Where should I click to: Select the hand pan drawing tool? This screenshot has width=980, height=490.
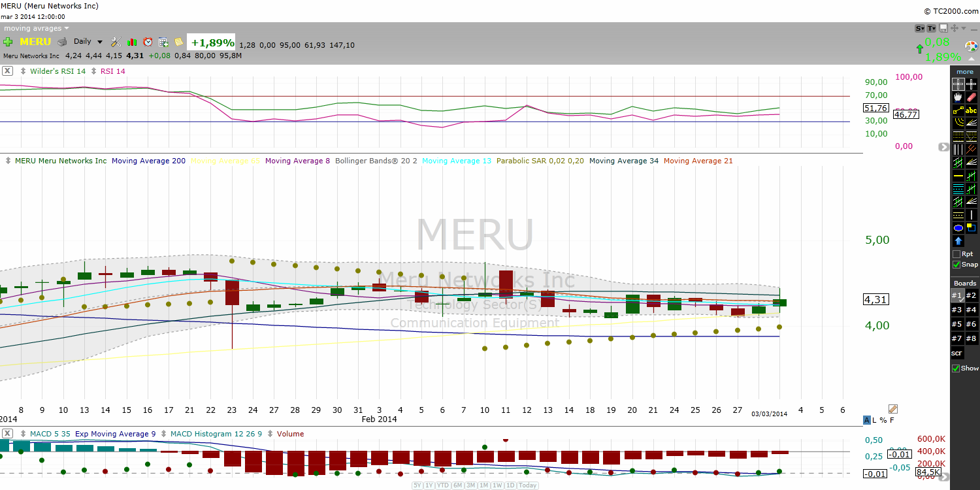[x=958, y=98]
